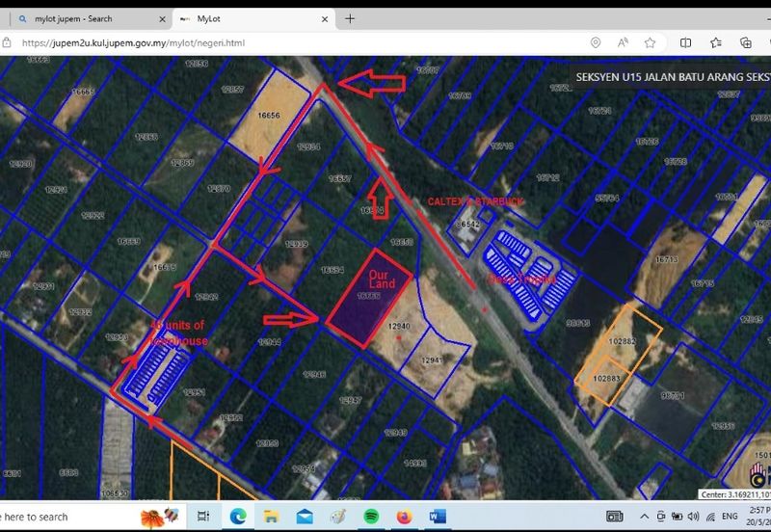Click lot 16712 on the map

click(548, 177)
